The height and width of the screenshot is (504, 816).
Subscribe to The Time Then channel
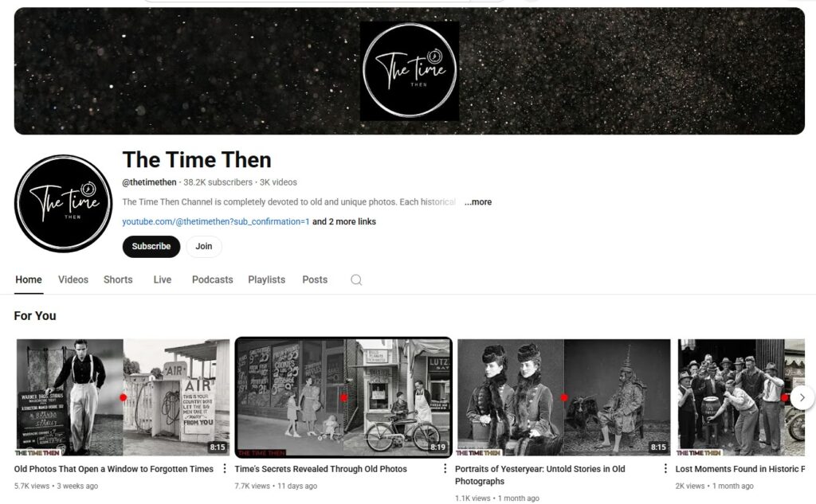(x=151, y=247)
